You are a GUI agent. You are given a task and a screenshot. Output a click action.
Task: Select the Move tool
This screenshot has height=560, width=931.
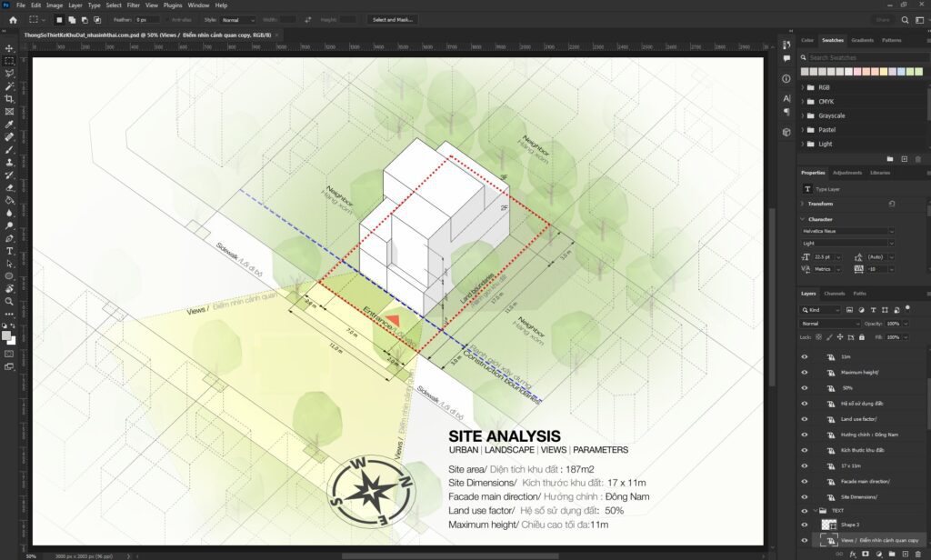9,47
